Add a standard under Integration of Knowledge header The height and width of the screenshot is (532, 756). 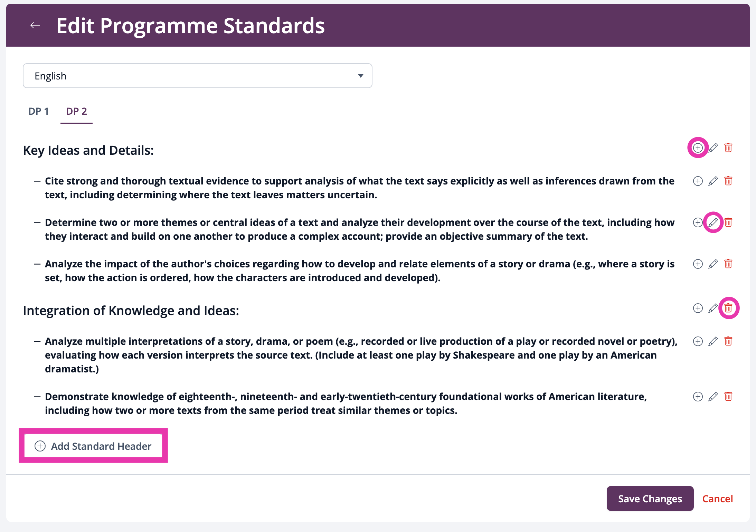pyautogui.click(x=698, y=308)
